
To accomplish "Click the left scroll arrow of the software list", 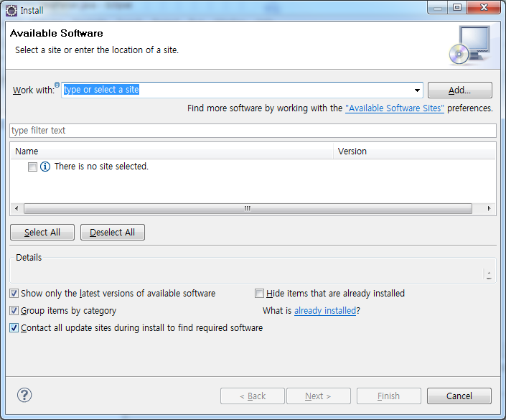I will click(x=17, y=208).
